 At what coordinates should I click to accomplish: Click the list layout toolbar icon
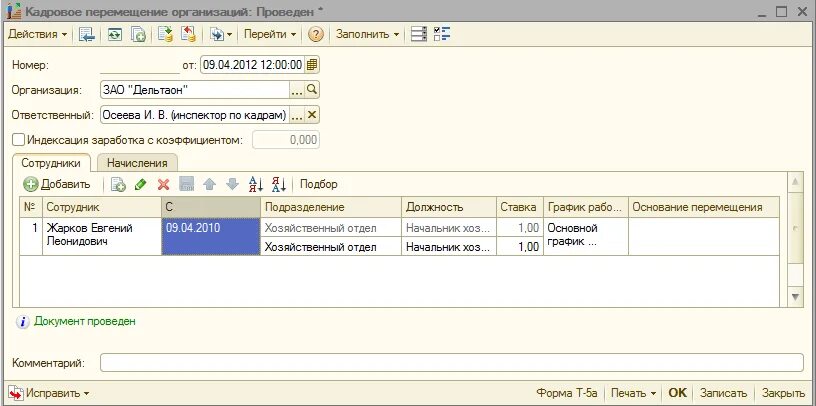(418, 34)
